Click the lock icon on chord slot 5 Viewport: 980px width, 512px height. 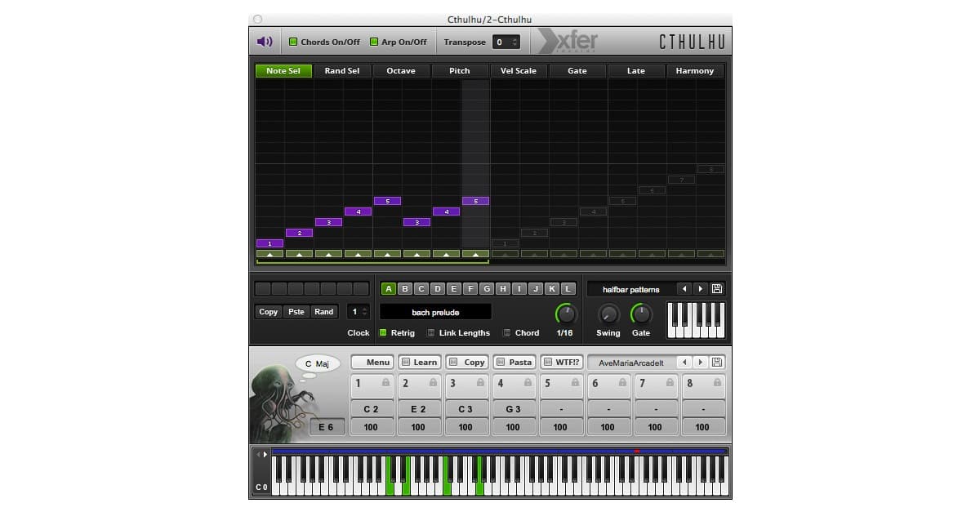click(575, 383)
